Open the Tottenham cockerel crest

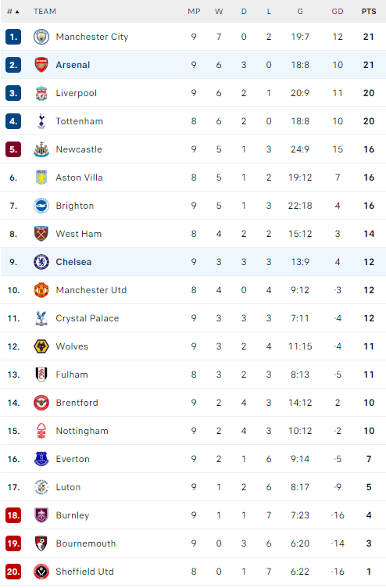click(x=41, y=121)
